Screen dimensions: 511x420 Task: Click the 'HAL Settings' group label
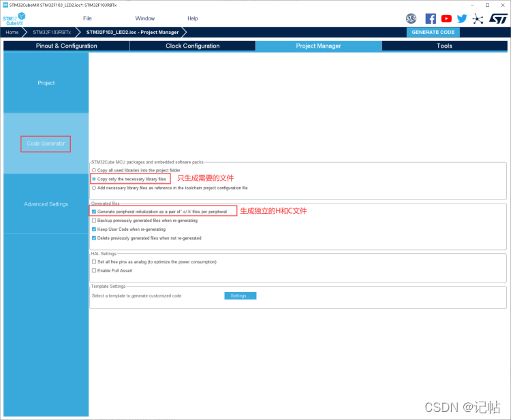(104, 254)
